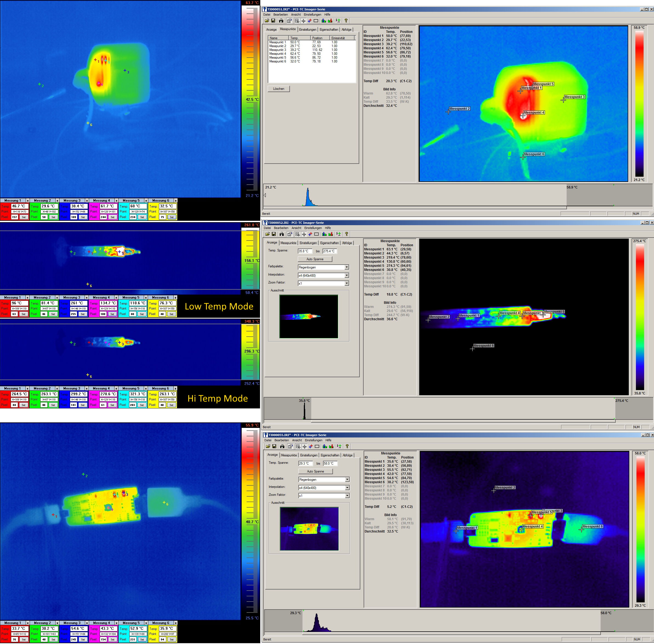Open the Interpolation x4 (640x480) dropdown in TI000055
The height and width of the screenshot is (644, 654).
tap(347, 488)
